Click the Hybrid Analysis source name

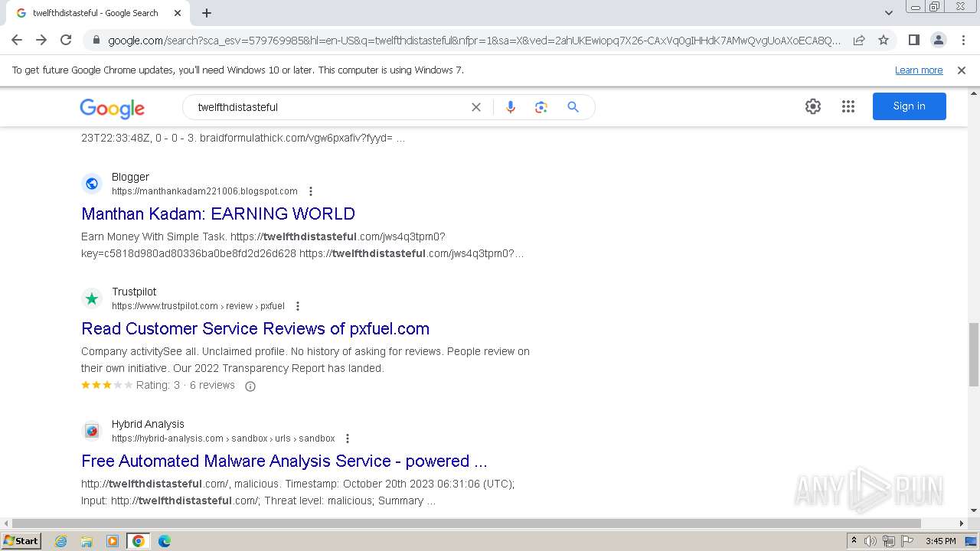click(148, 424)
